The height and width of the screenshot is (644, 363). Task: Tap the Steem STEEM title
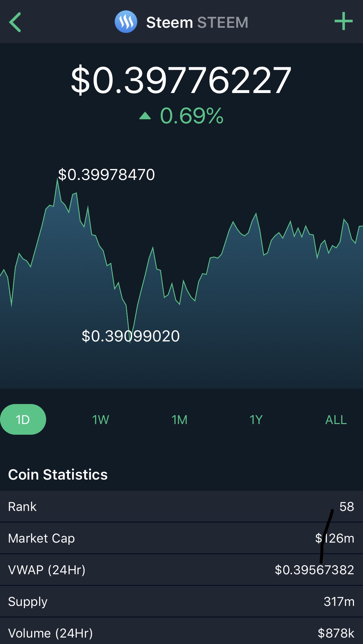[x=197, y=23]
